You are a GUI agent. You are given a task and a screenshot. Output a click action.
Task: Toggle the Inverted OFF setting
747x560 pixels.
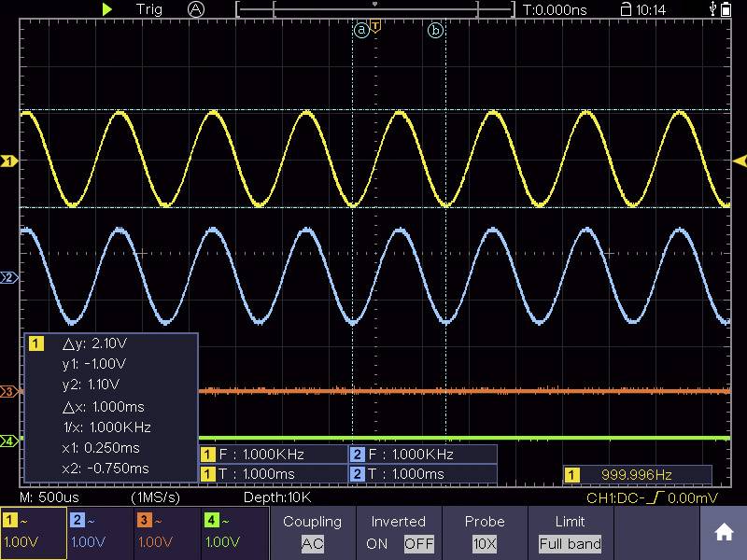(x=419, y=543)
